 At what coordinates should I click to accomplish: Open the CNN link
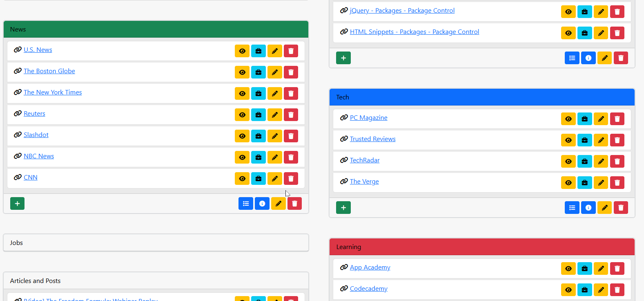tap(31, 177)
